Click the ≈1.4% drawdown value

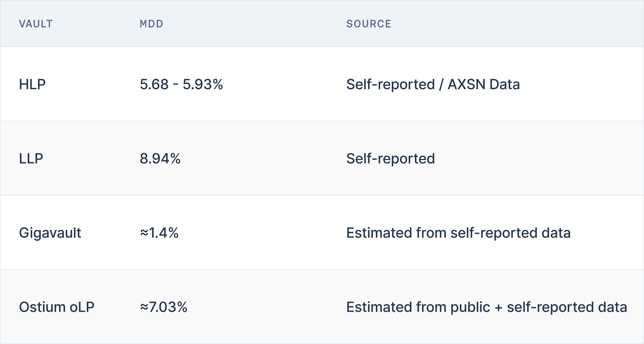coord(159,233)
